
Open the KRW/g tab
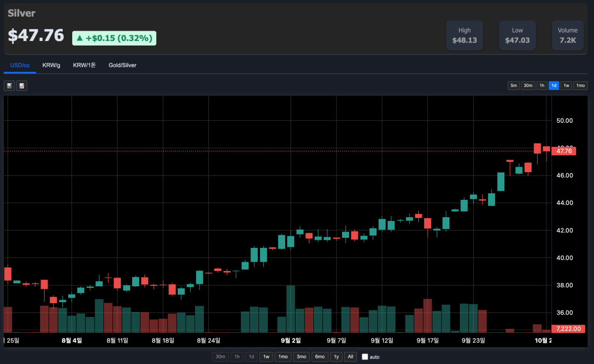(51, 65)
